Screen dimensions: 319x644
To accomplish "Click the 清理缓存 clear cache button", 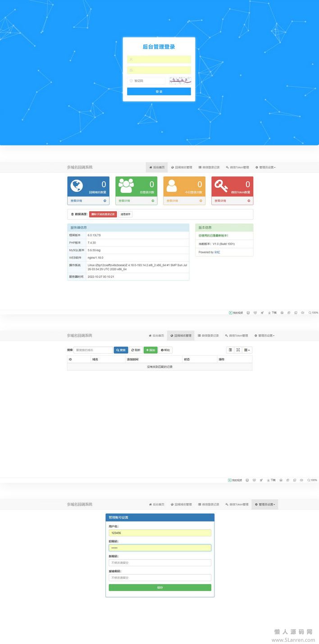I will pyautogui.click(x=125, y=214).
